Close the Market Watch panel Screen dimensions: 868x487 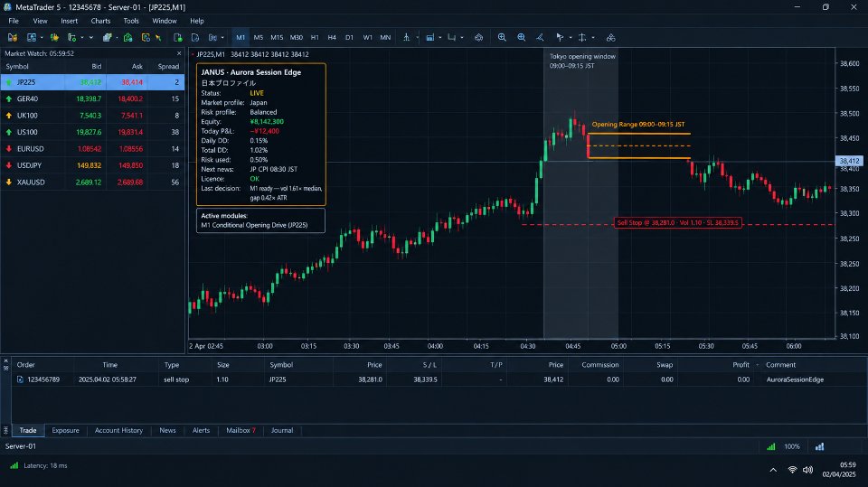tap(179, 53)
